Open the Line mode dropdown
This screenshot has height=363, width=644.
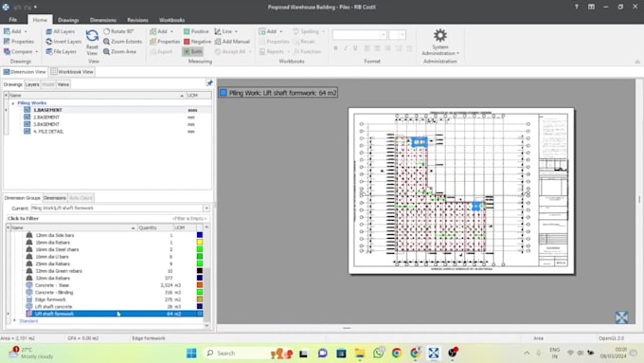236,31
